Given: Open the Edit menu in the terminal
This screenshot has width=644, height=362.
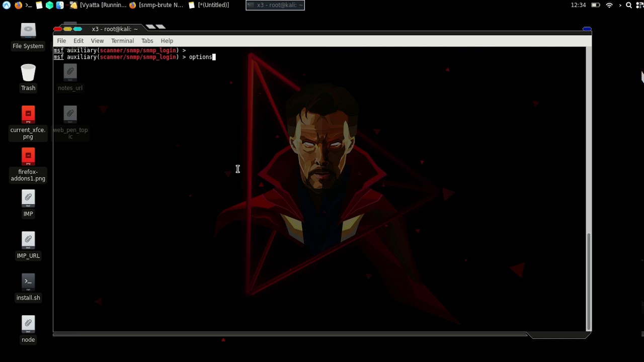Looking at the screenshot, I should (78, 41).
